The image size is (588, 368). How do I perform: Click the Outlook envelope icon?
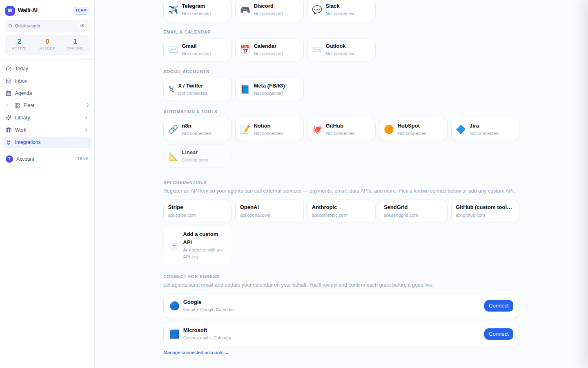coord(317,50)
